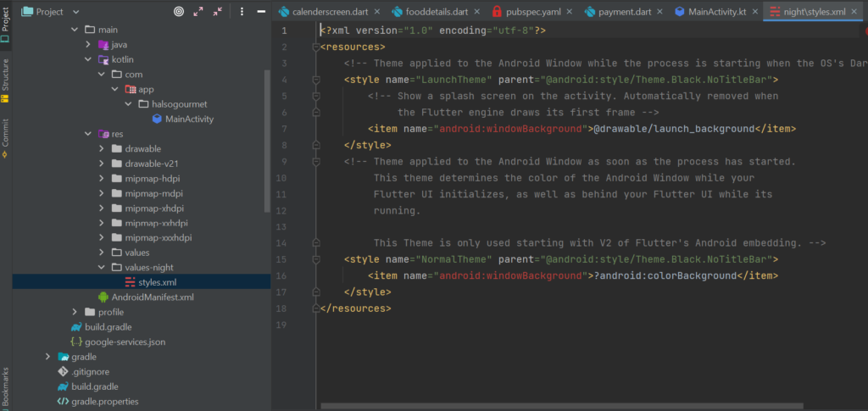Click the ?android:colorBackground value text
Screen dimensions: 868x411
tap(665, 275)
